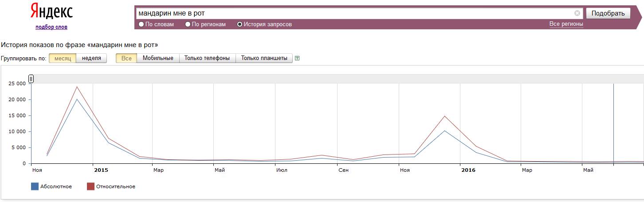This screenshot has height=202, width=644.
Task: Select the История запросов radio button
Action: click(240, 24)
